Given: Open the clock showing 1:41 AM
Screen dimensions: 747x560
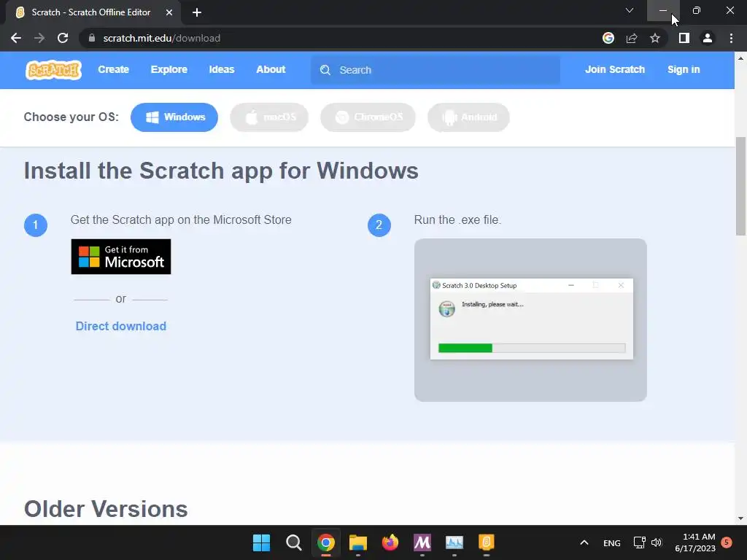Looking at the screenshot, I should coord(695,542).
